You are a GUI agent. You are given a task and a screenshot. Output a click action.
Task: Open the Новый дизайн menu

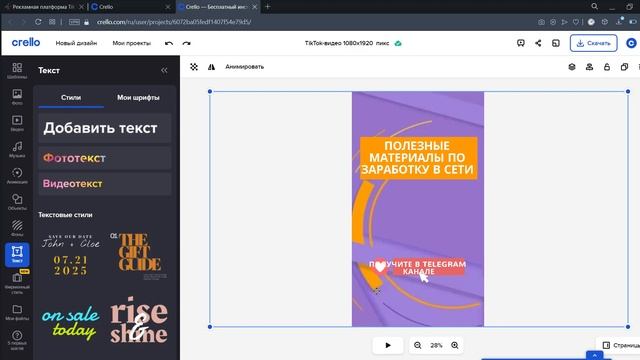point(76,43)
